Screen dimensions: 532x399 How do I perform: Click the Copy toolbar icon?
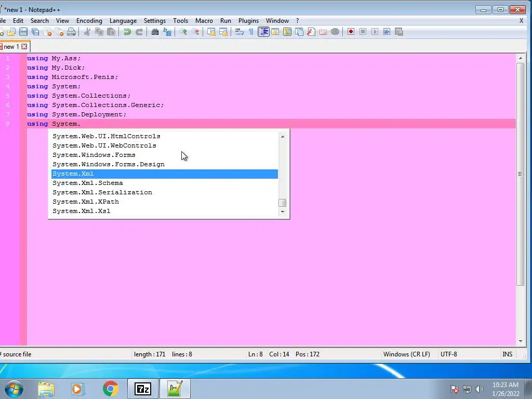[x=99, y=32]
